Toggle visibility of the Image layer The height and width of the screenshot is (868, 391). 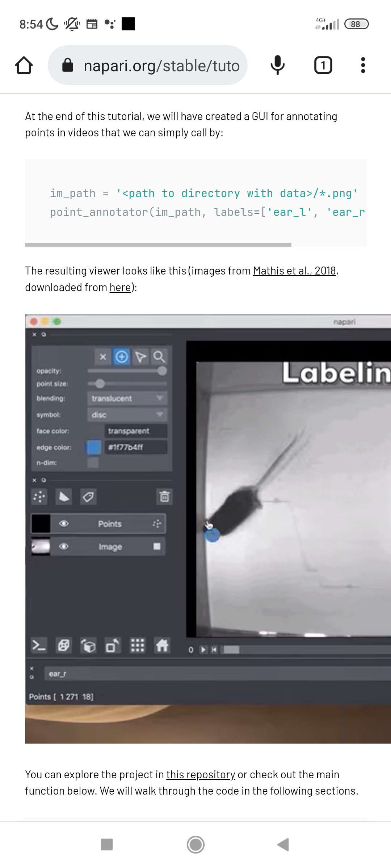(64, 546)
